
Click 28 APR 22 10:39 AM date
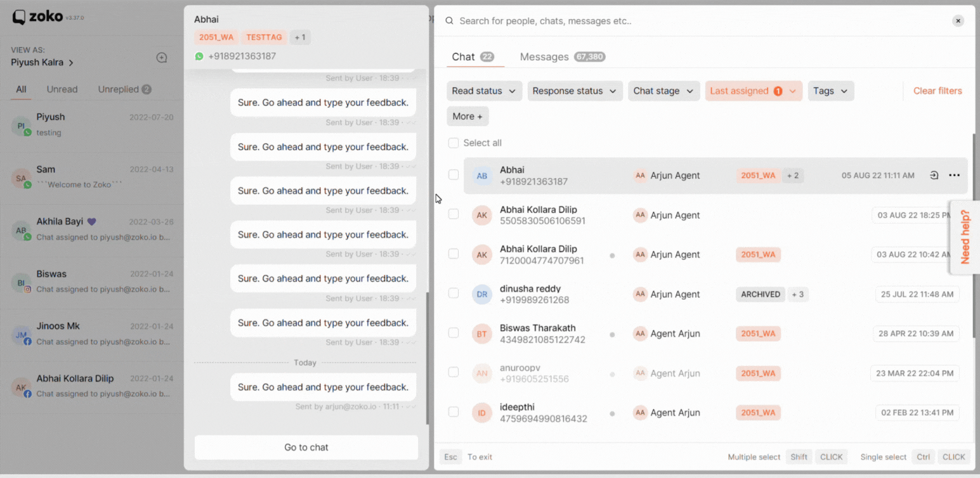pyautogui.click(x=915, y=334)
